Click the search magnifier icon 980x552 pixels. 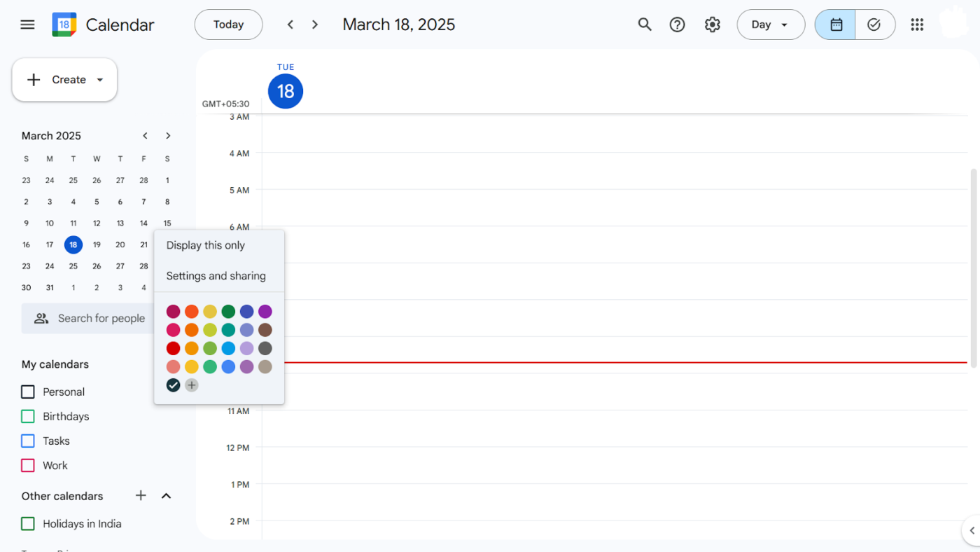645,25
